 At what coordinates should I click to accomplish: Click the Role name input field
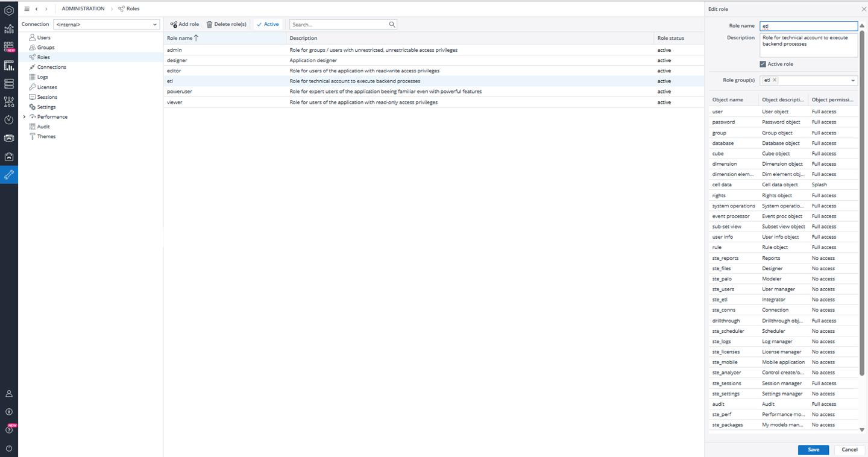tap(808, 26)
